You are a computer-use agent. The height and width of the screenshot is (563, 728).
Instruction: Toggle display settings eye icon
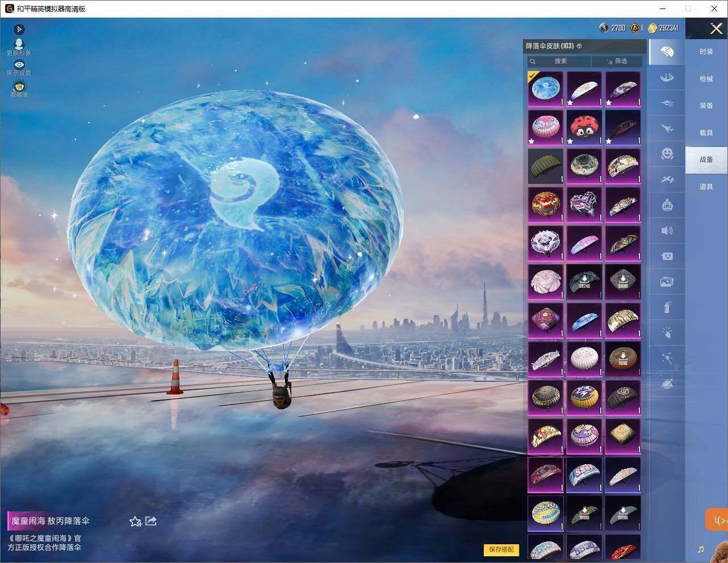[19, 65]
